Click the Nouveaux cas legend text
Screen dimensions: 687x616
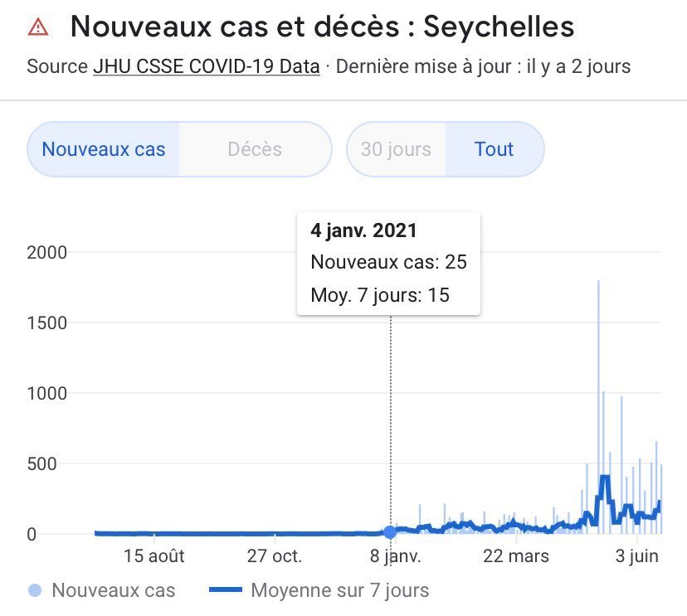[114, 590]
